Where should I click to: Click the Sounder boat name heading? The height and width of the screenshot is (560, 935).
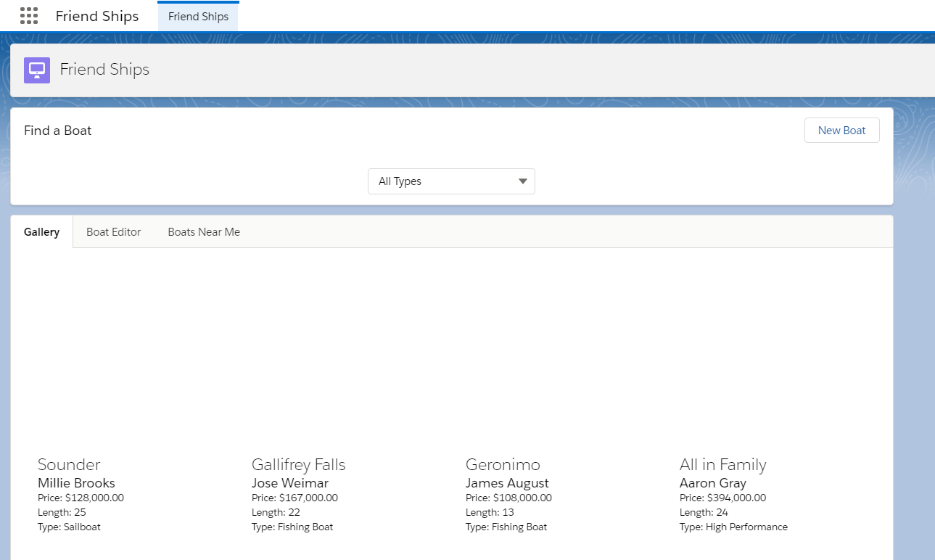(69, 464)
